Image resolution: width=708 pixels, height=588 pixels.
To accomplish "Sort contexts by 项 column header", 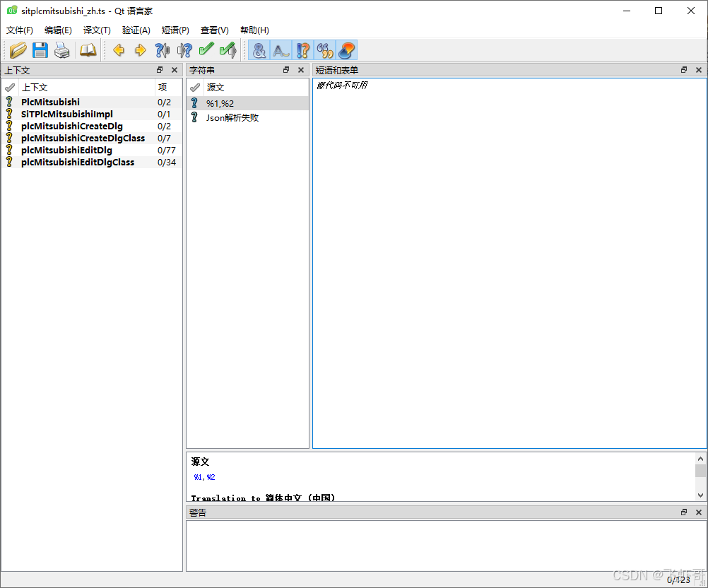I will click(x=168, y=87).
